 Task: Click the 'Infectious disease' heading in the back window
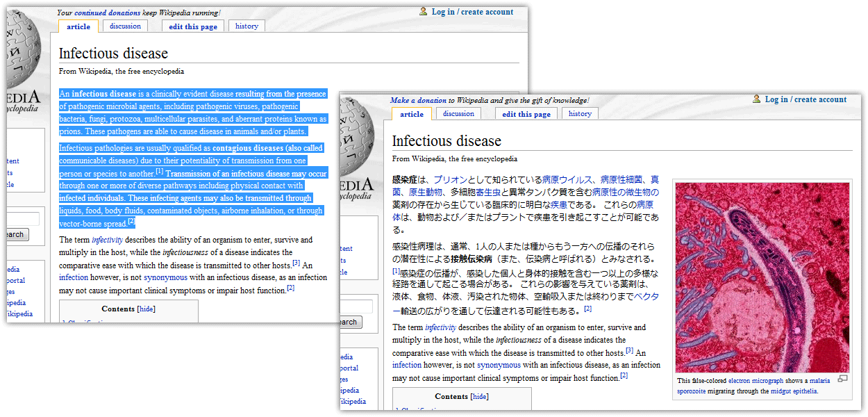point(113,54)
